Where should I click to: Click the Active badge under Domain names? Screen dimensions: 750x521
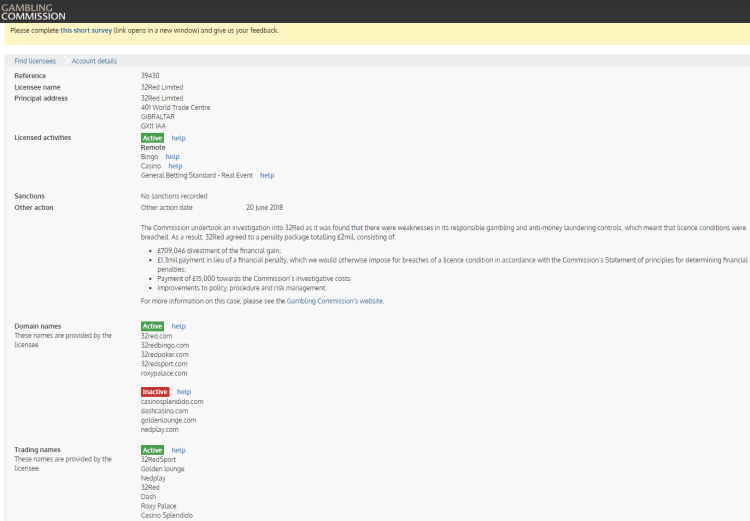[x=153, y=326]
